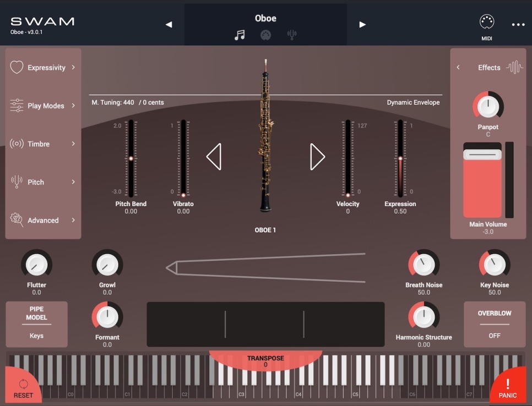Click the Oboe - v3.0.1 version text
The width and height of the screenshot is (532, 406).
point(26,32)
